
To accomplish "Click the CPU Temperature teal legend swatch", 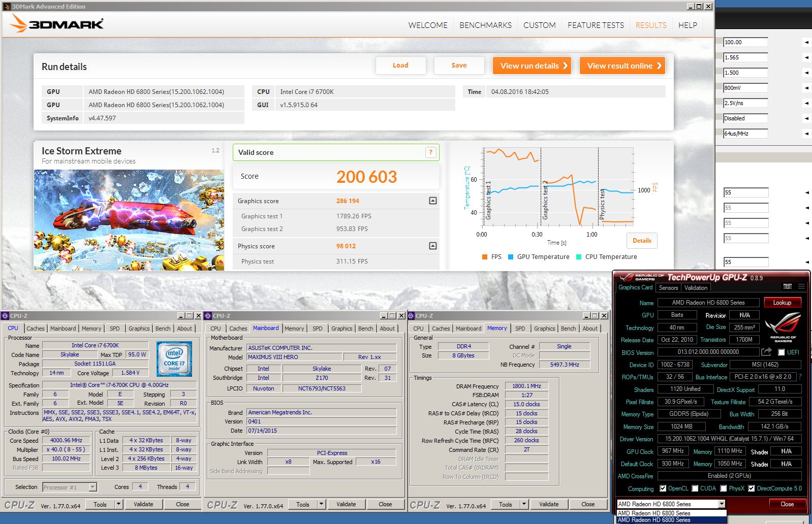I will [579, 257].
